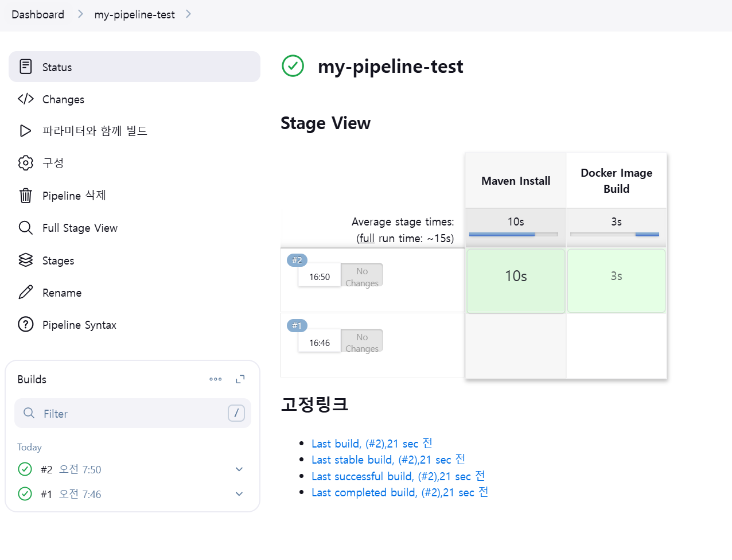Open the Last successful build link
The image size is (732, 560).
click(x=398, y=476)
